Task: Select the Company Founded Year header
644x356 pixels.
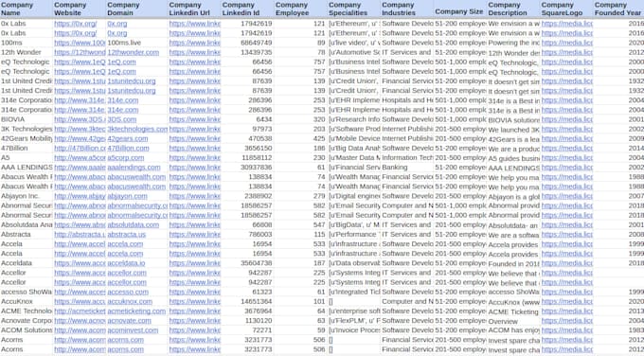Action: point(619,9)
